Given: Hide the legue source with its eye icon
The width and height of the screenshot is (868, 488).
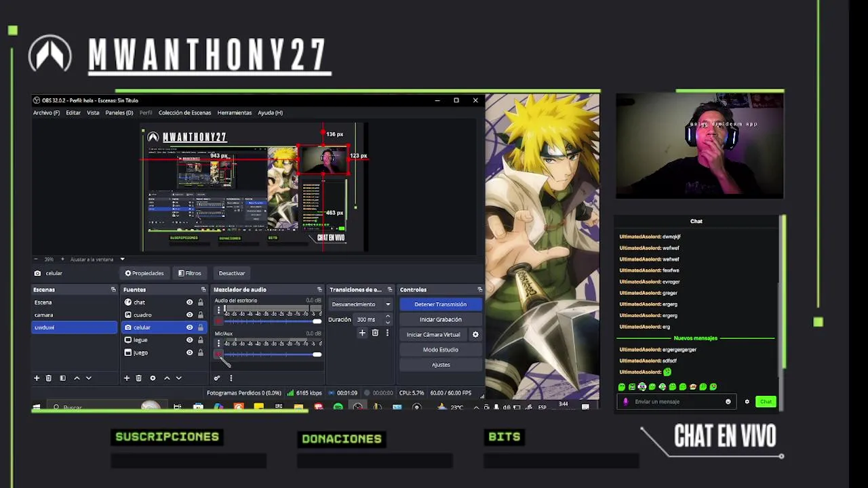Looking at the screenshot, I should (x=190, y=340).
